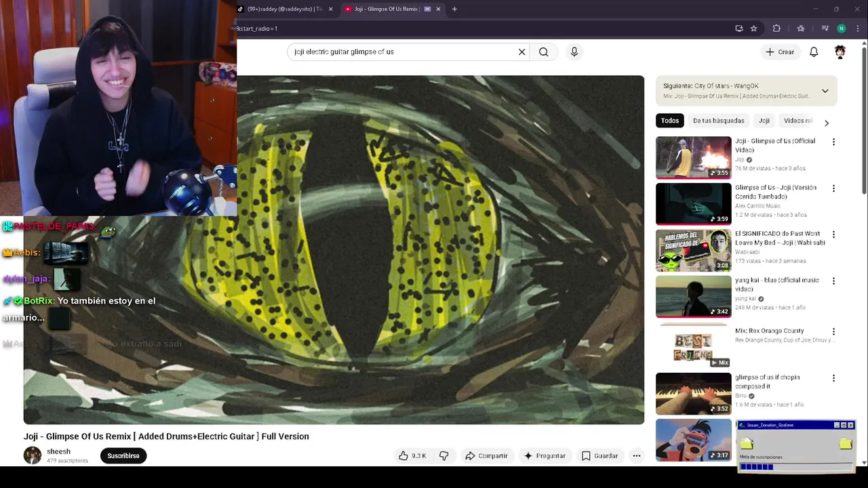Viewport: 868px width, 488px height.
Task: Show more filter chips with right arrow
Action: [x=826, y=123]
